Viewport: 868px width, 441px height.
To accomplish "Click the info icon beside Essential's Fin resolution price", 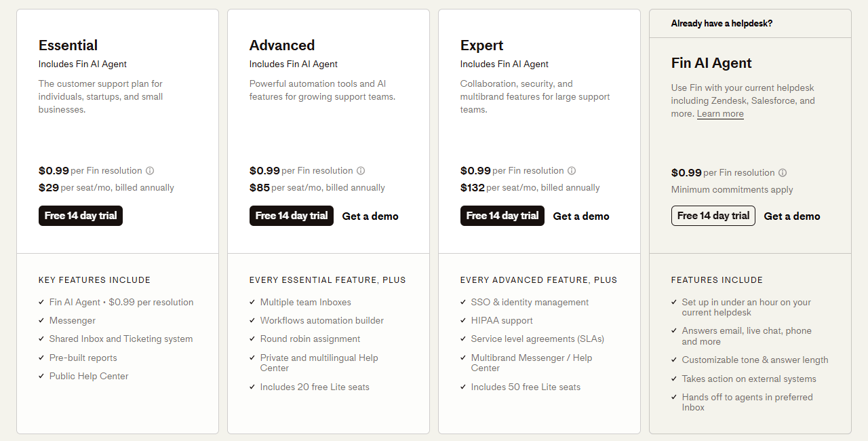I will 150,170.
